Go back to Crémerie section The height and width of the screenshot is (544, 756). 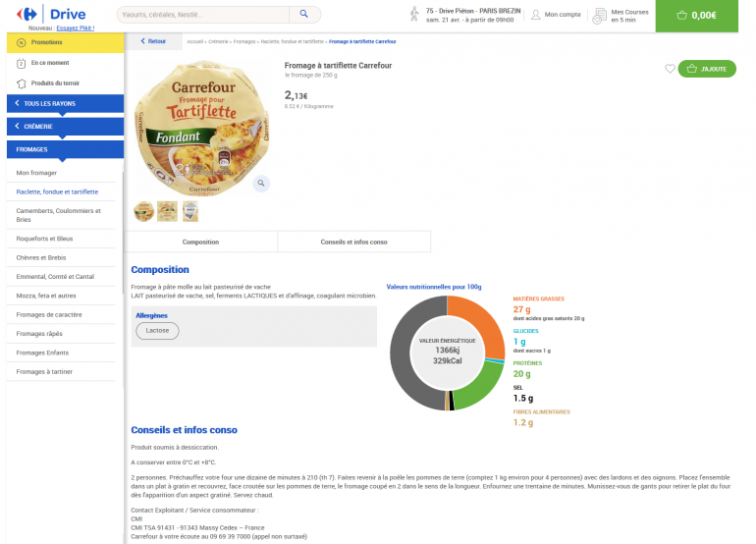click(65, 127)
